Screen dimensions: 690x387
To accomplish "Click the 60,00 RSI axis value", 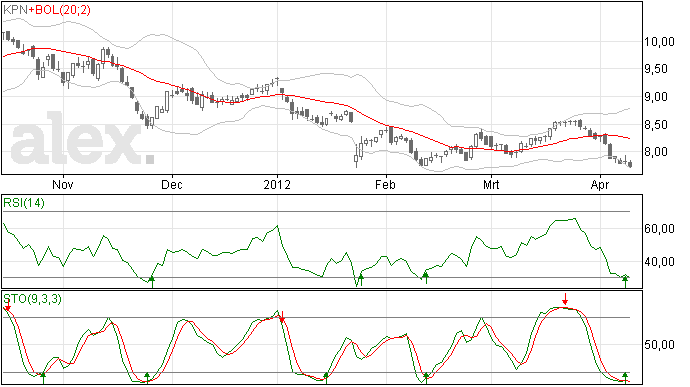I will coord(659,229).
